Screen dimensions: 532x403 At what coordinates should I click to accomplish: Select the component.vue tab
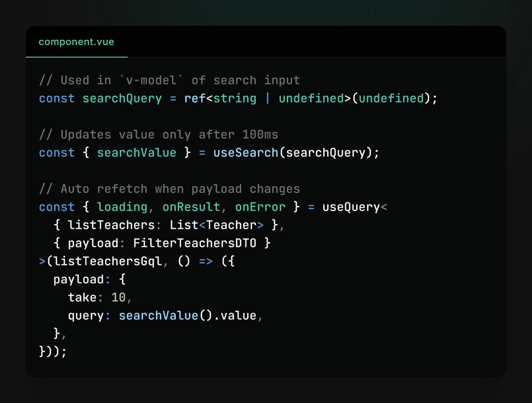pyautogui.click(x=76, y=42)
